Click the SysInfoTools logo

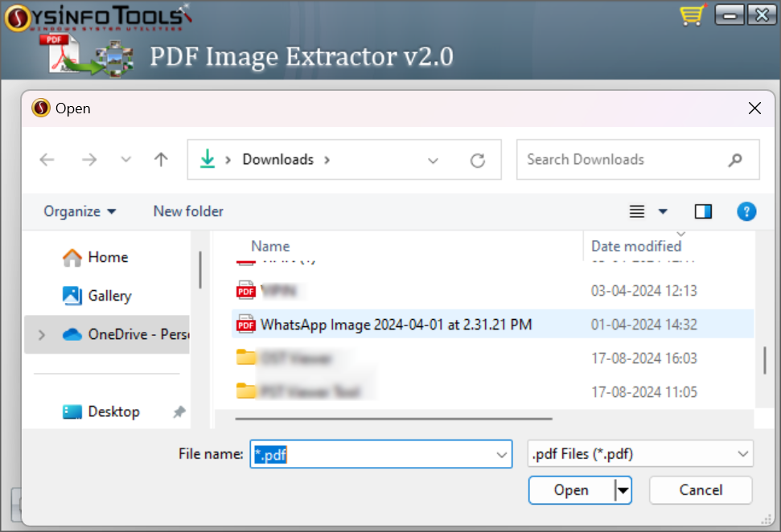point(98,17)
